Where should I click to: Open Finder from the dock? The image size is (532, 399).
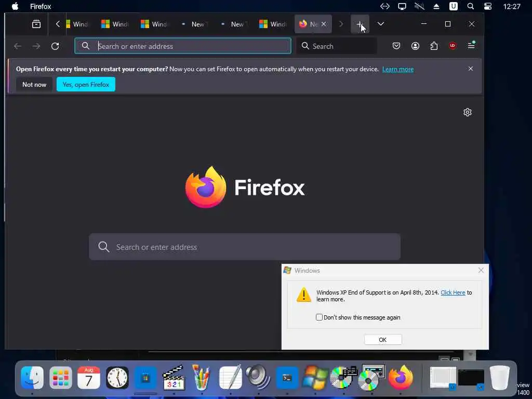click(x=32, y=378)
